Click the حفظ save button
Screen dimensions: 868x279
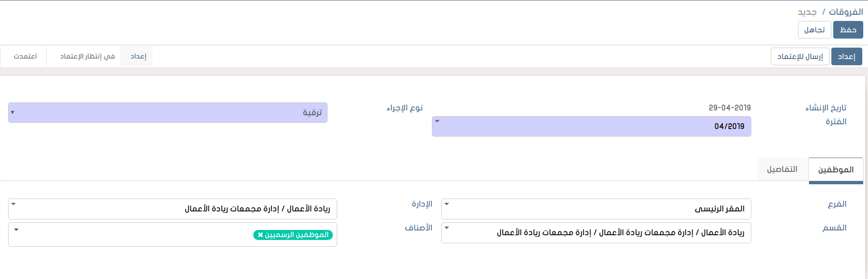[x=848, y=30]
